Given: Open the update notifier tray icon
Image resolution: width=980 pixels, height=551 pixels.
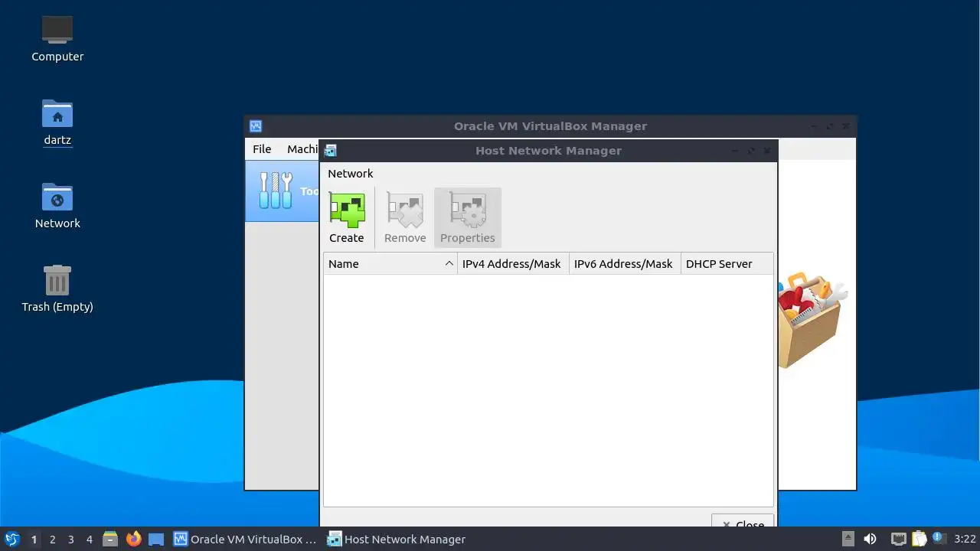Looking at the screenshot, I should click(939, 539).
